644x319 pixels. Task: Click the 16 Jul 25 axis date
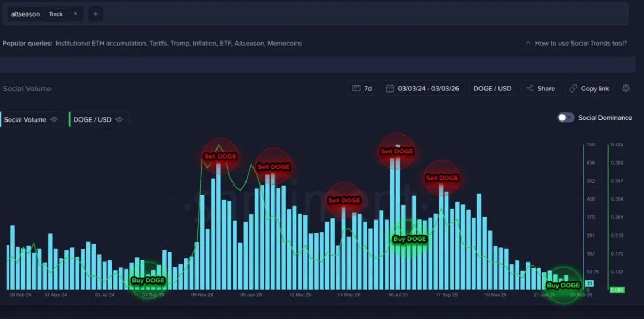[x=397, y=295]
